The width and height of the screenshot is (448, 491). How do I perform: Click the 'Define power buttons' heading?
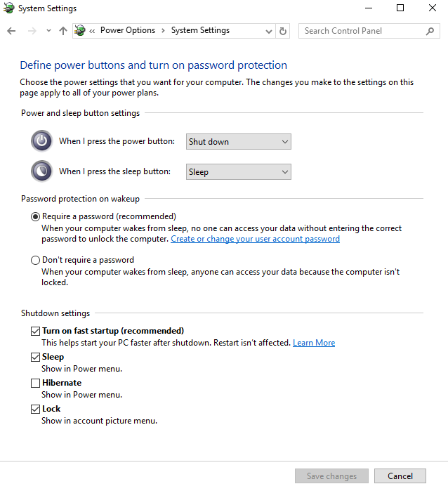click(x=153, y=65)
